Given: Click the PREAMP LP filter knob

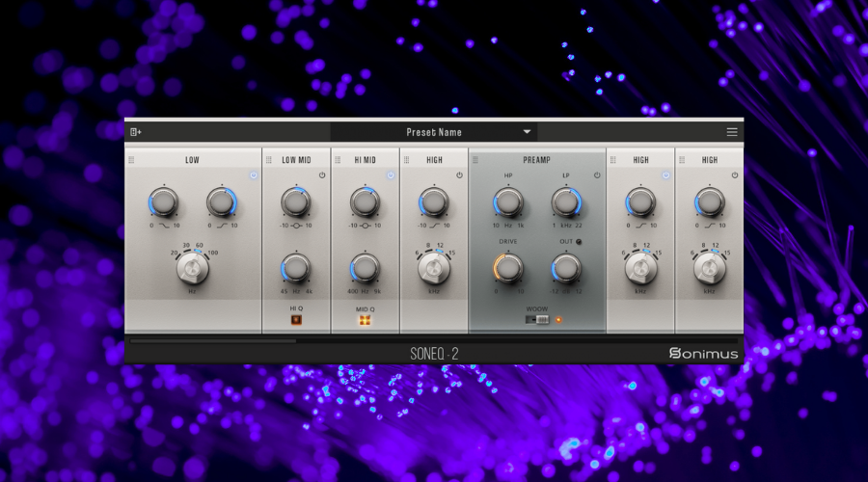Looking at the screenshot, I should click(x=566, y=202).
